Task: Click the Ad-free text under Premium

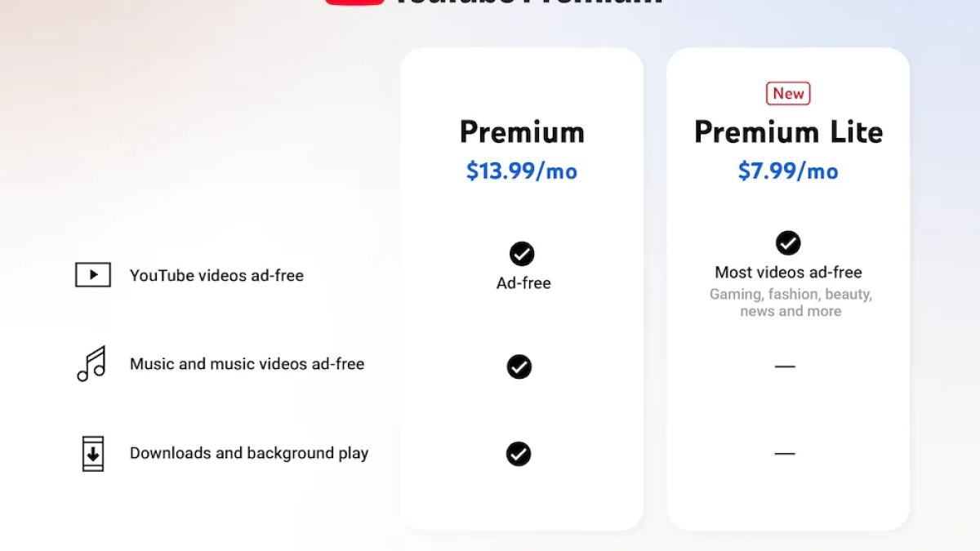Action: coord(523,283)
